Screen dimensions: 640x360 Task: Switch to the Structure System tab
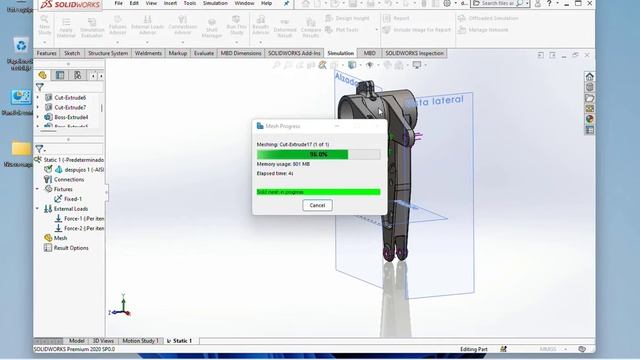click(108, 53)
